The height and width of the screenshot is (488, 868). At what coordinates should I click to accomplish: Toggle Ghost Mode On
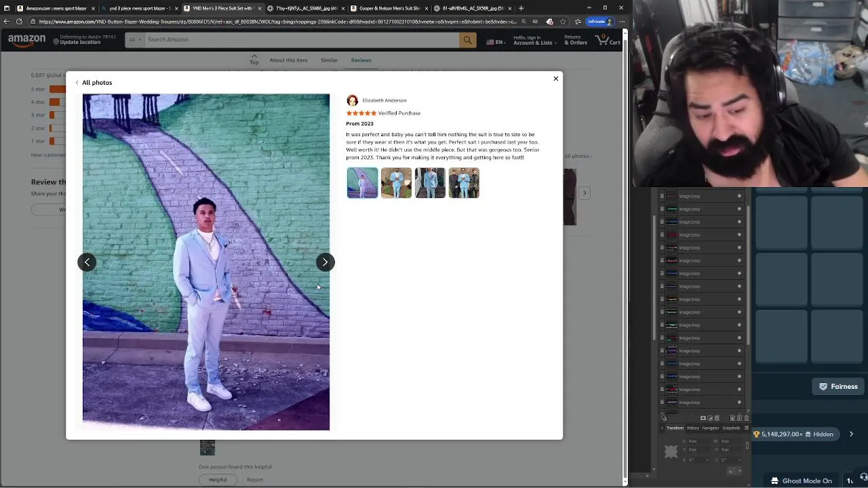click(x=802, y=481)
